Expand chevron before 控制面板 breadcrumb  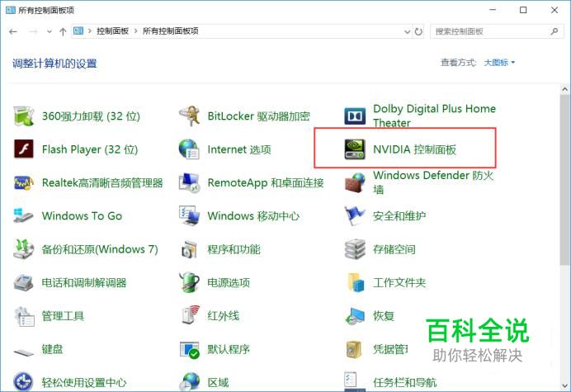tap(90, 31)
